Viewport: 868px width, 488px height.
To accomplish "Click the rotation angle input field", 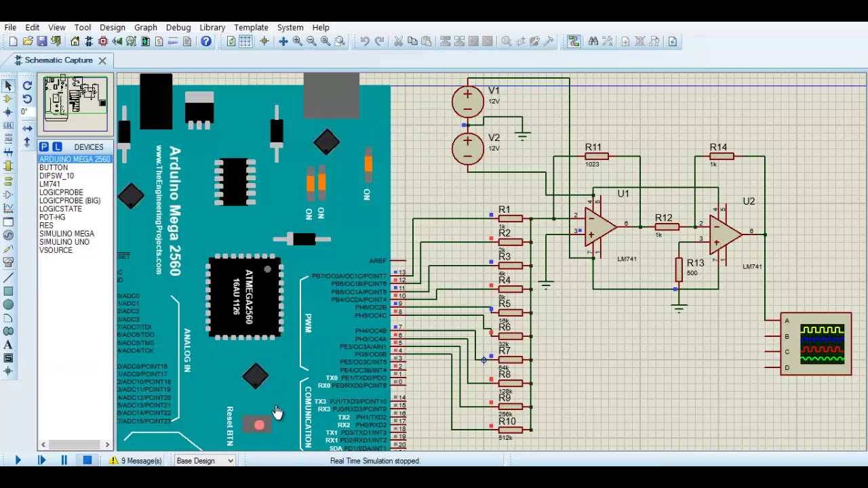I will coord(28,111).
